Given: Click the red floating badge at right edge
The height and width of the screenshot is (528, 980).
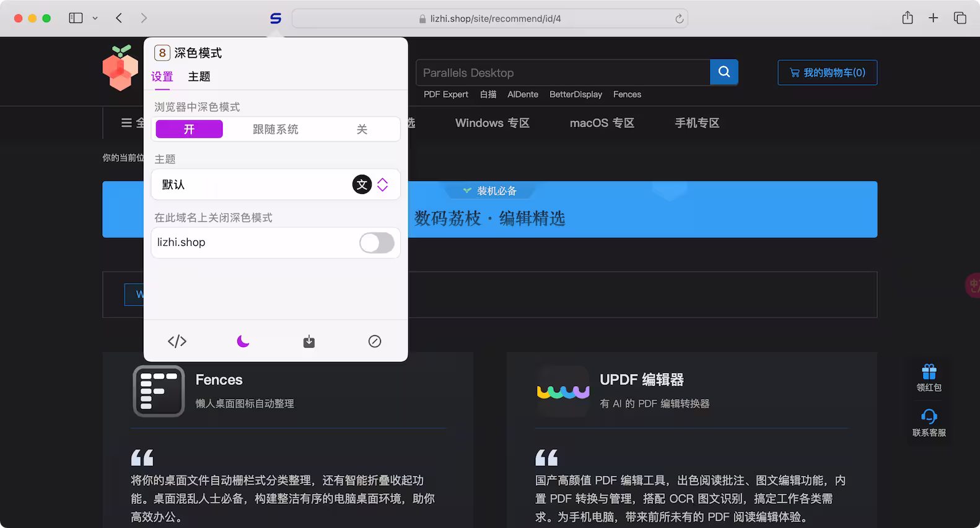Looking at the screenshot, I should point(973,286).
